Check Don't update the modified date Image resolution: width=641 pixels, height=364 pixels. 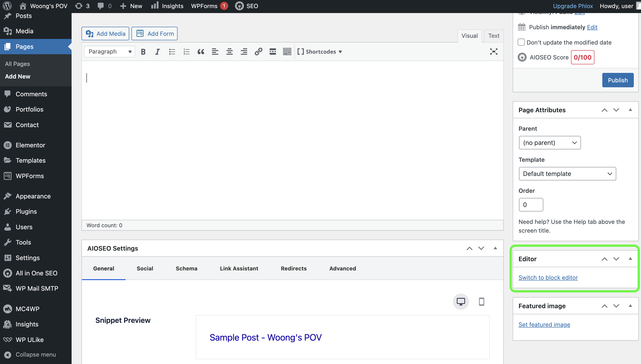tap(521, 42)
